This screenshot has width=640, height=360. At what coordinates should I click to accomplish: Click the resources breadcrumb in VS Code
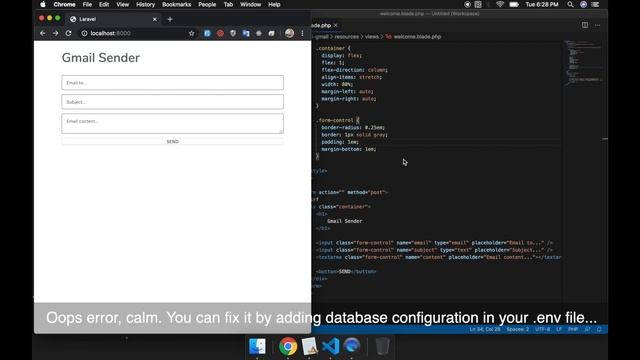347,36
